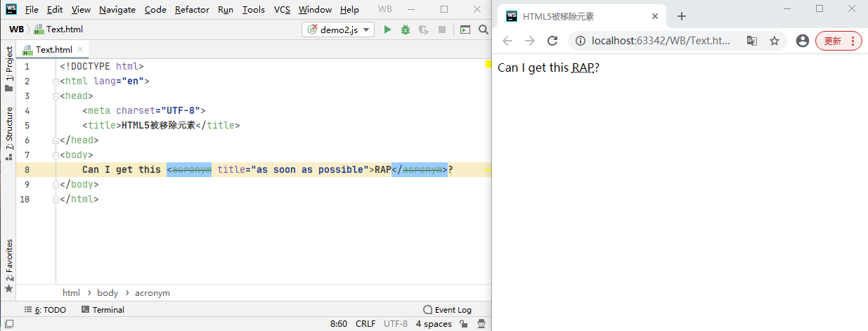Click the red 更新 update button
Viewport: 868px width, 331px height.
[x=838, y=41]
